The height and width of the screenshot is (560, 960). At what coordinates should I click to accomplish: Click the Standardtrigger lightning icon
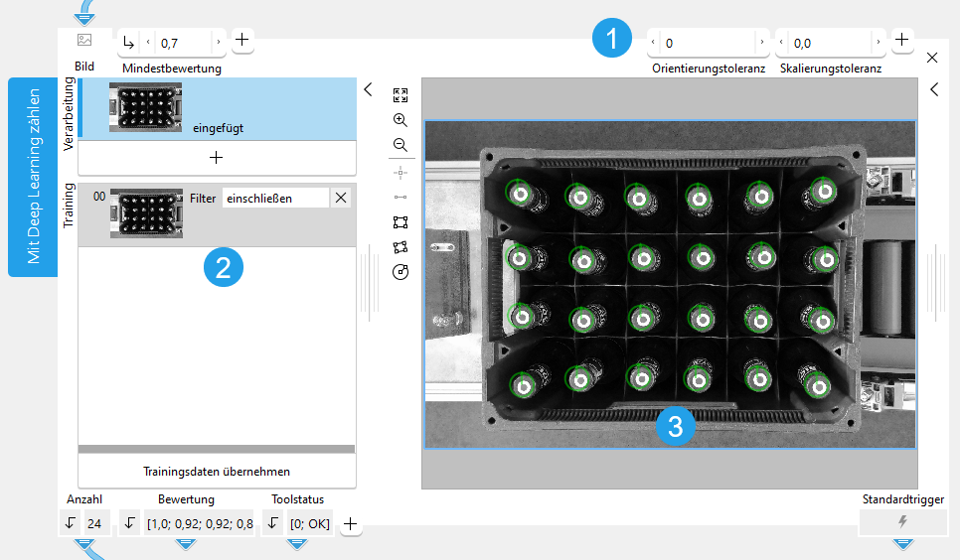tap(902, 522)
